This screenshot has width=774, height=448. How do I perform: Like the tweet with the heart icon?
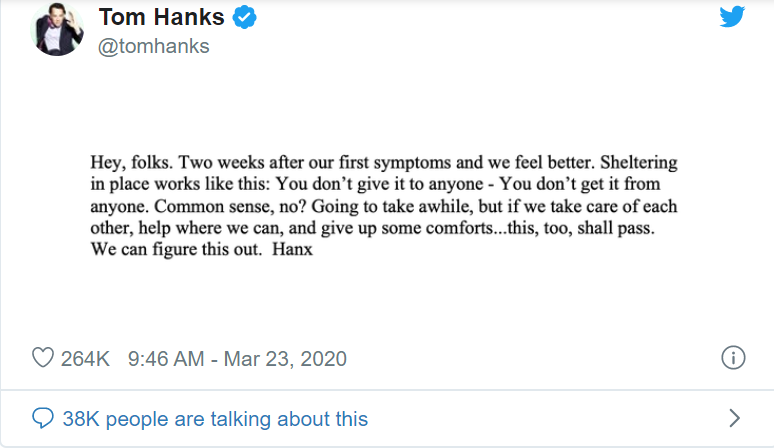pos(42,358)
